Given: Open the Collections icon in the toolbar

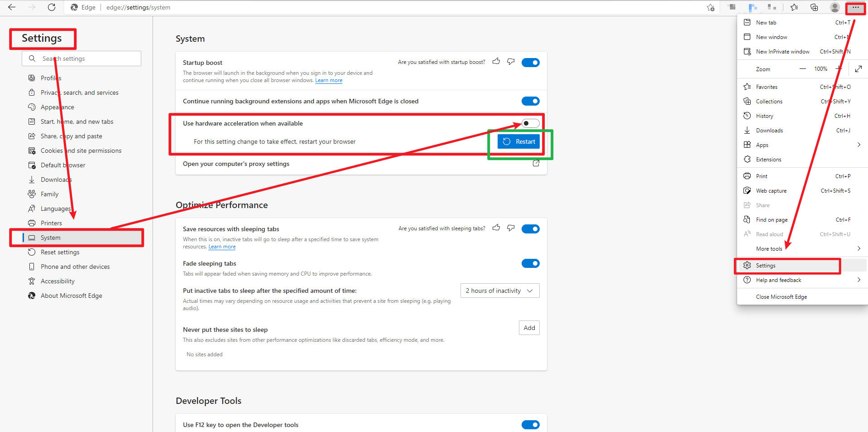Looking at the screenshot, I should point(814,7).
